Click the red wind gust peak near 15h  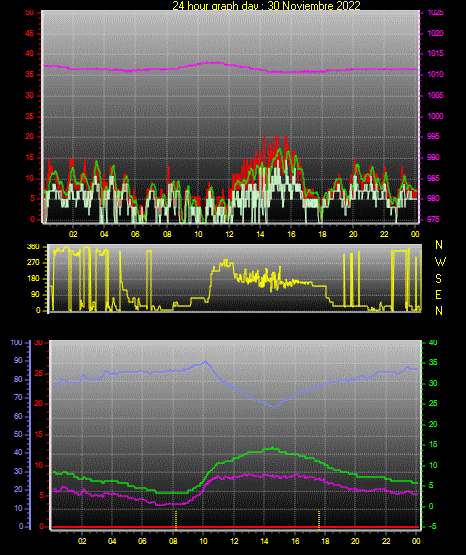tap(276, 138)
